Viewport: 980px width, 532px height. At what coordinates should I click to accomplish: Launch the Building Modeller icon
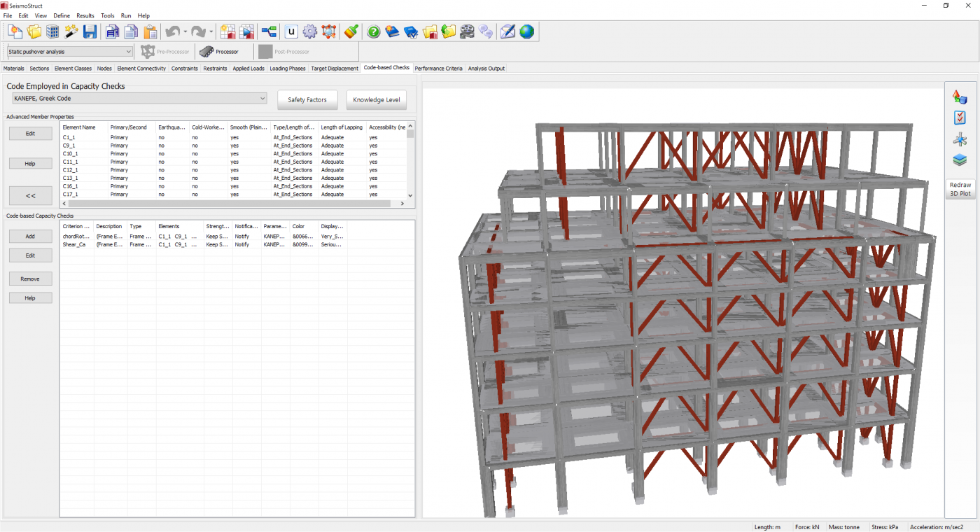pyautogui.click(x=52, y=31)
